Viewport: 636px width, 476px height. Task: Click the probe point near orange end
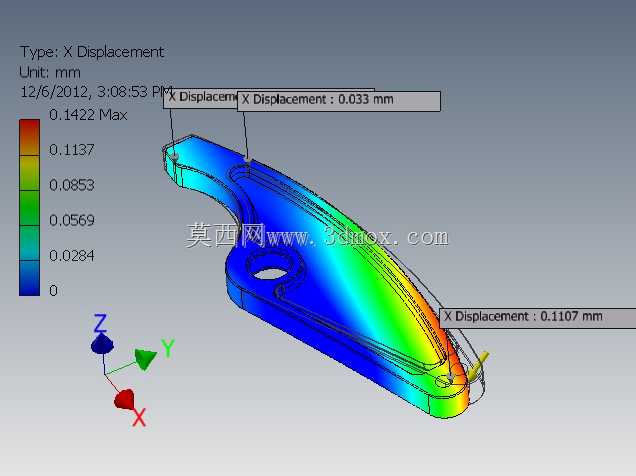[x=450, y=379]
